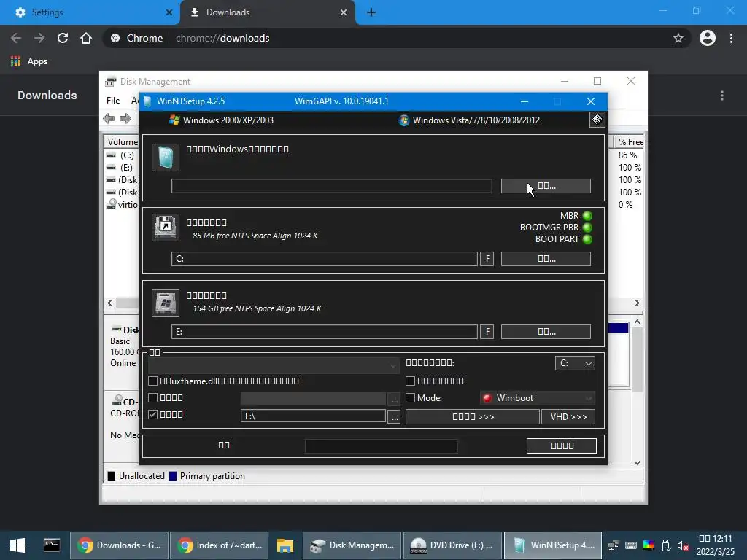Click the F button next to E: field

click(x=487, y=332)
